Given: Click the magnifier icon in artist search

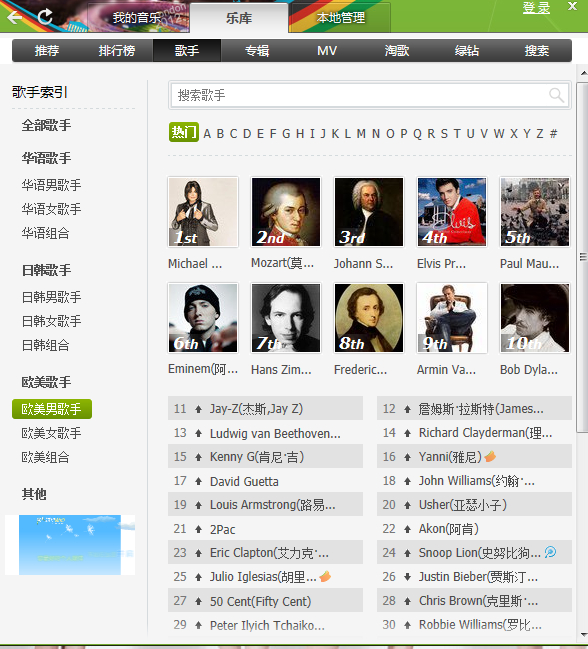Looking at the screenshot, I should point(556,95).
